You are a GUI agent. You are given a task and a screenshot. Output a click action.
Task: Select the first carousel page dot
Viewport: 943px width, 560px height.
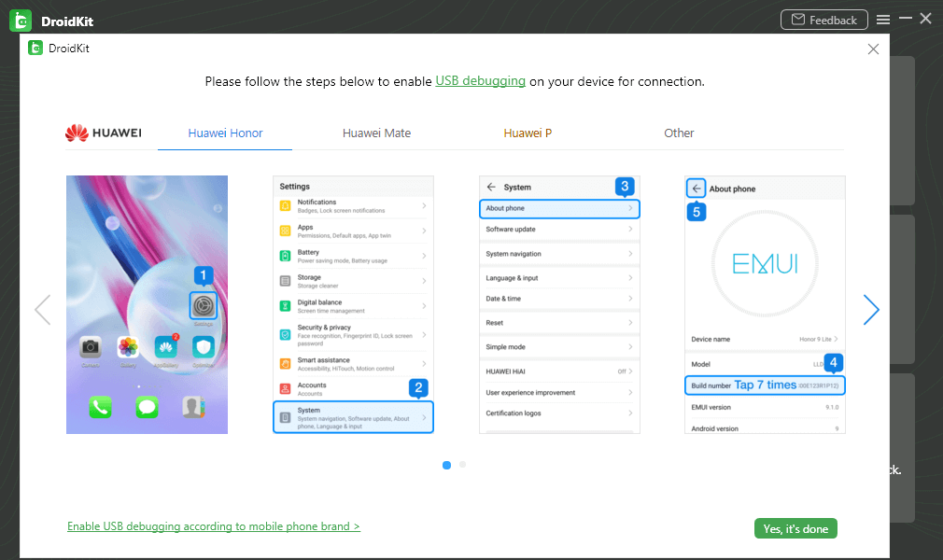(x=446, y=465)
